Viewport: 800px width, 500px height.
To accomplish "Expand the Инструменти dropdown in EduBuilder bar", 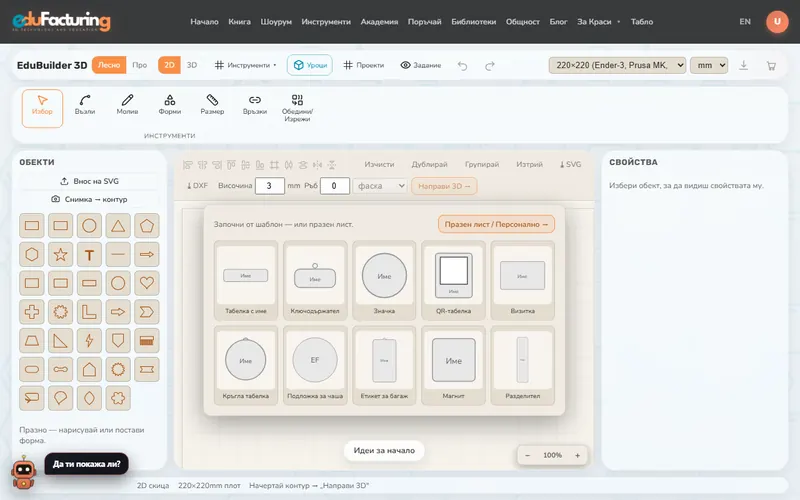I will click(245, 65).
